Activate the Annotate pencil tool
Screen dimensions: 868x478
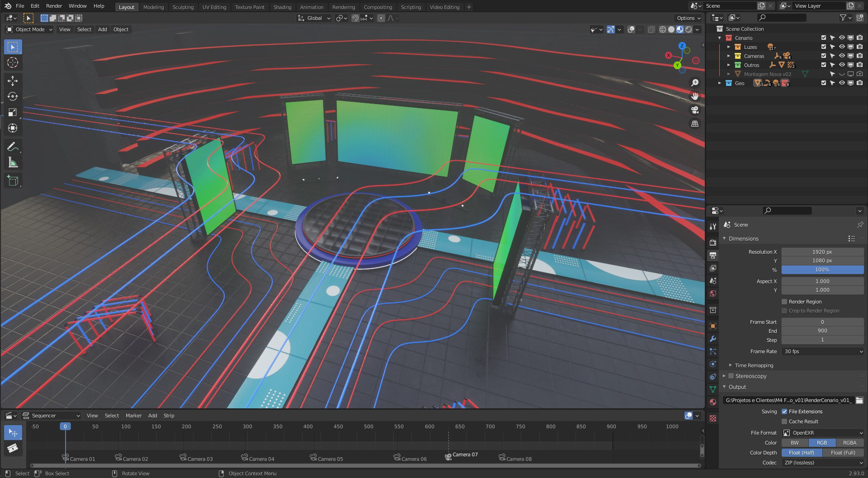pos(13,147)
